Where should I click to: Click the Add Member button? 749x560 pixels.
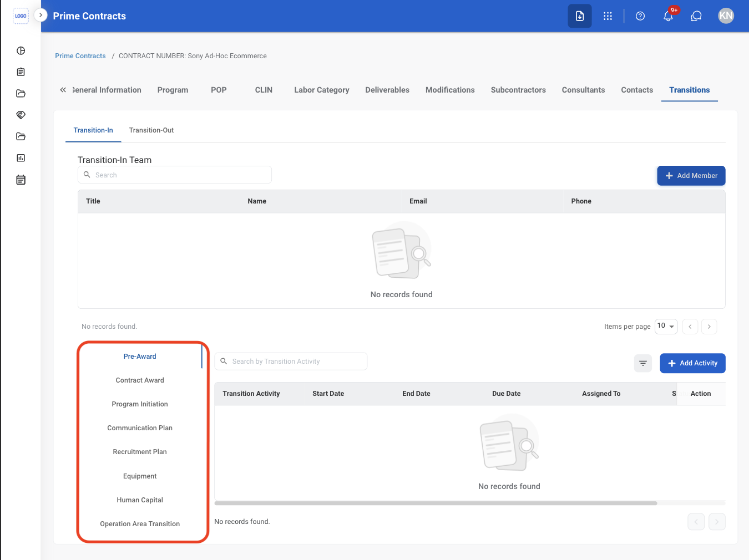pyautogui.click(x=691, y=176)
